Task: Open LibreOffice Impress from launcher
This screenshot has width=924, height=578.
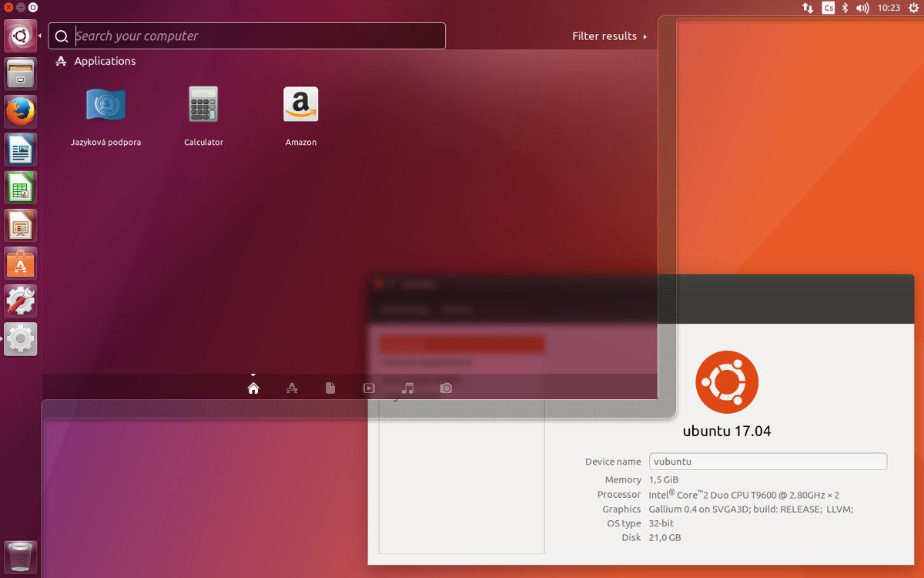Action: (x=21, y=224)
